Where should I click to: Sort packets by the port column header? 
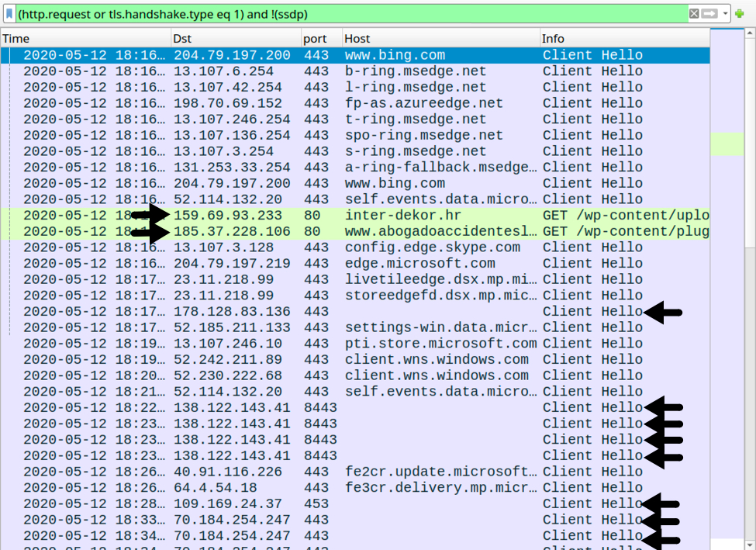point(322,39)
